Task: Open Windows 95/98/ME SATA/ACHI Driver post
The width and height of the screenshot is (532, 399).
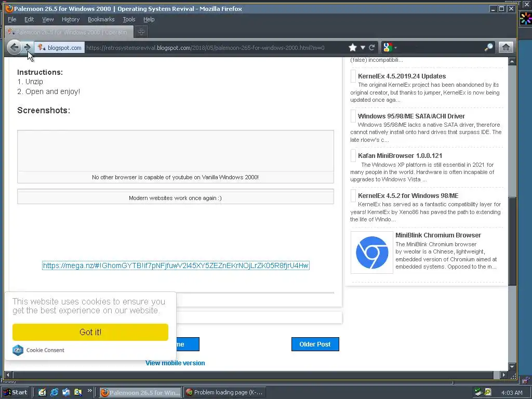Action: [x=411, y=116]
